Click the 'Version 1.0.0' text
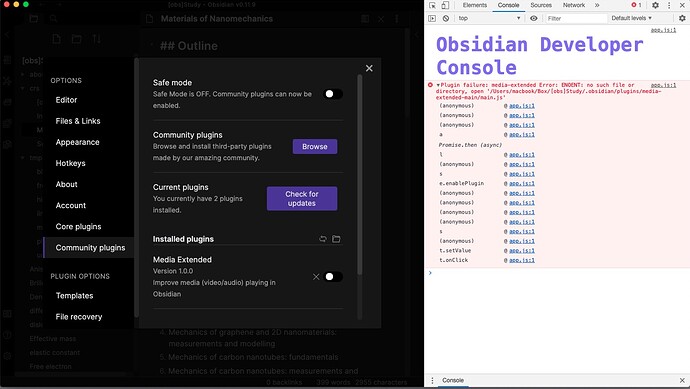 (x=173, y=271)
